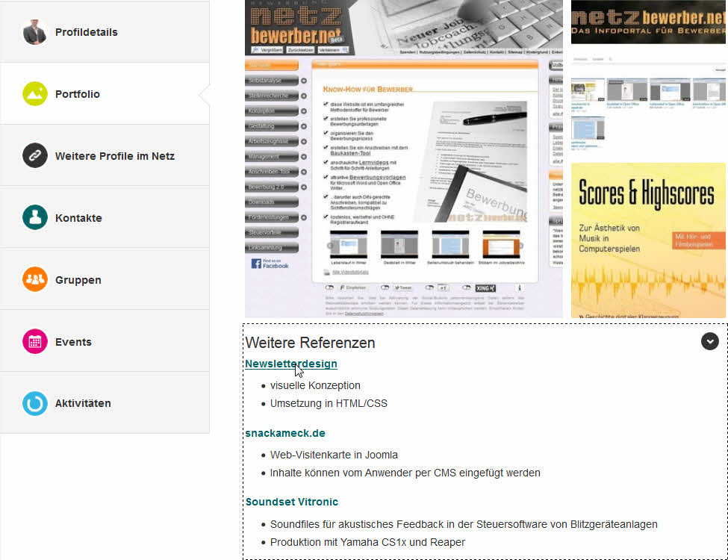Collapse the Weitere Referenzen section with chevron
This screenshot has width=728, height=560.
tap(709, 341)
